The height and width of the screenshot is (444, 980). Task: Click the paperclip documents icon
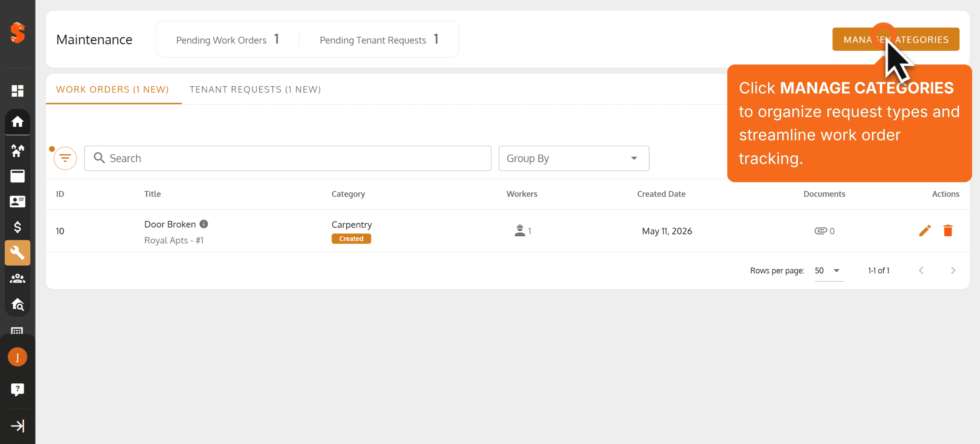point(820,231)
